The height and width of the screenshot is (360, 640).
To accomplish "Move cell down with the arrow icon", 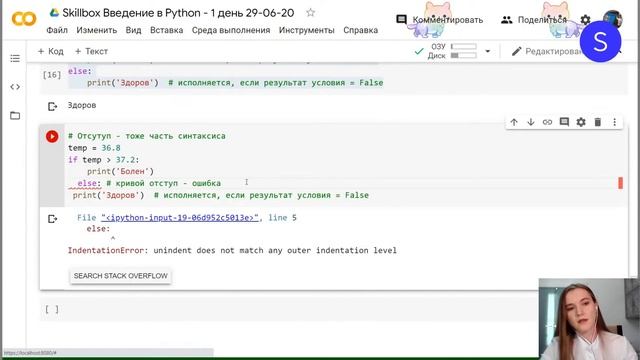I will click(x=531, y=122).
